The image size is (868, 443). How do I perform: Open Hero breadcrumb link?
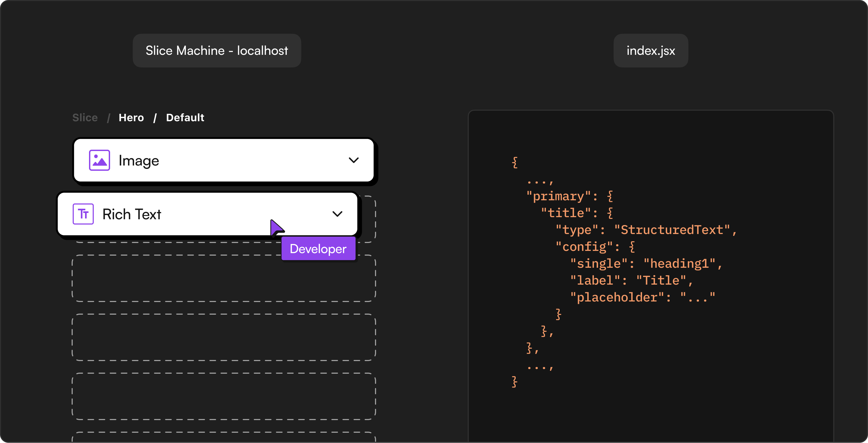131,118
